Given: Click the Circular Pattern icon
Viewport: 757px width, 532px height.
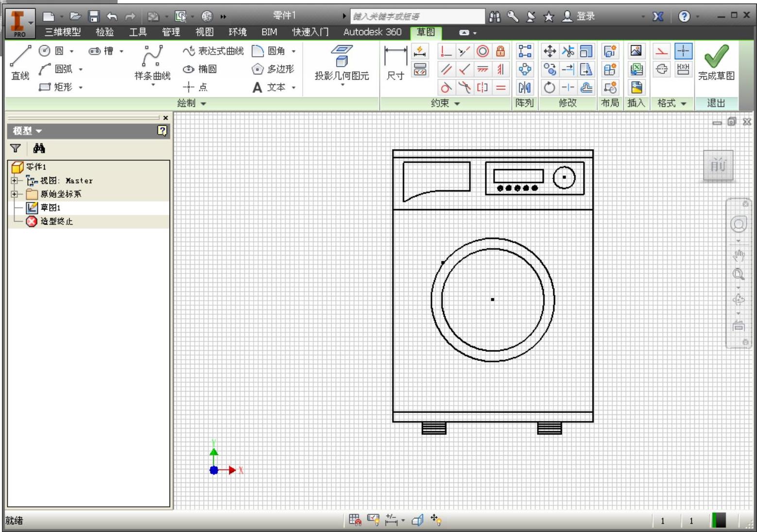Looking at the screenshot, I should coord(525,69).
